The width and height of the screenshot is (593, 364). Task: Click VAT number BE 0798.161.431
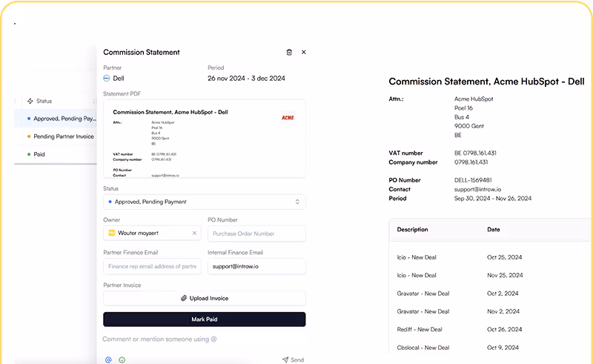coord(475,153)
